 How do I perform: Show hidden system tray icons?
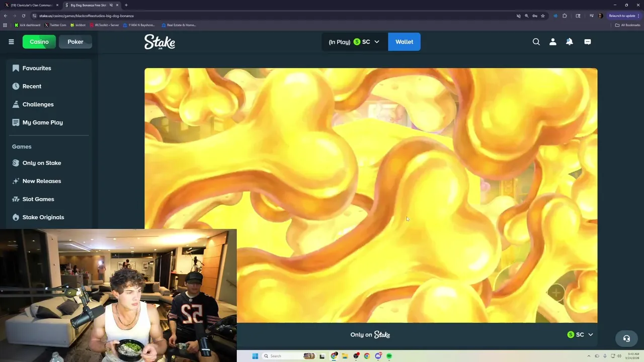tap(589, 356)
